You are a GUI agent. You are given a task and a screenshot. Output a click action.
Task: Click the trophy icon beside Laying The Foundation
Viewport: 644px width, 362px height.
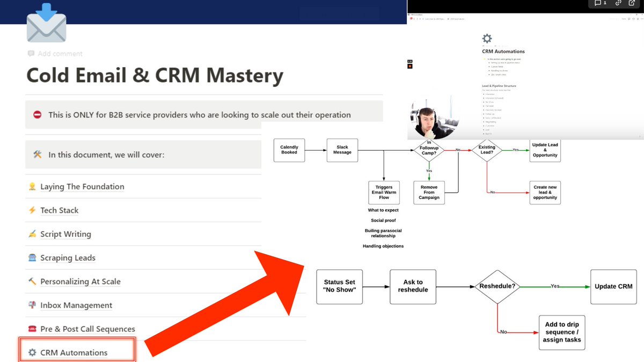point(32,187)
